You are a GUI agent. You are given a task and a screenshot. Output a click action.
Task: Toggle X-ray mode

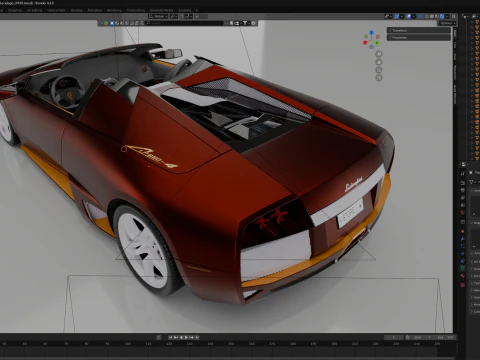(x=420, y=16)
